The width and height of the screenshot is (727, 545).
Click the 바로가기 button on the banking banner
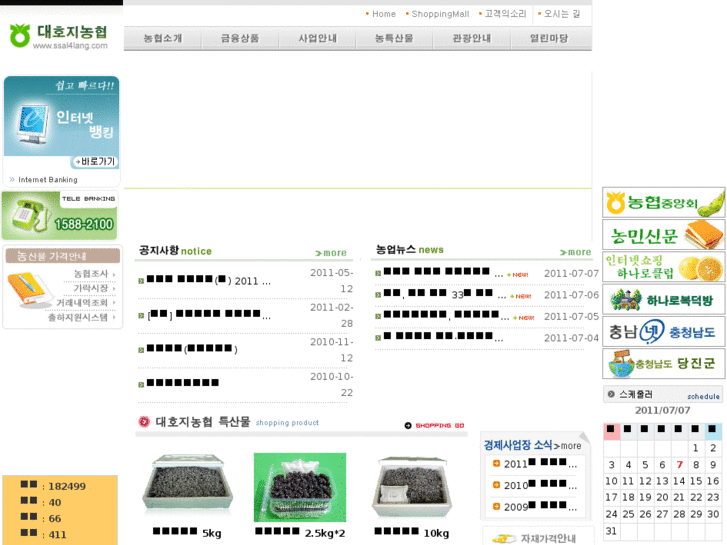95,161
